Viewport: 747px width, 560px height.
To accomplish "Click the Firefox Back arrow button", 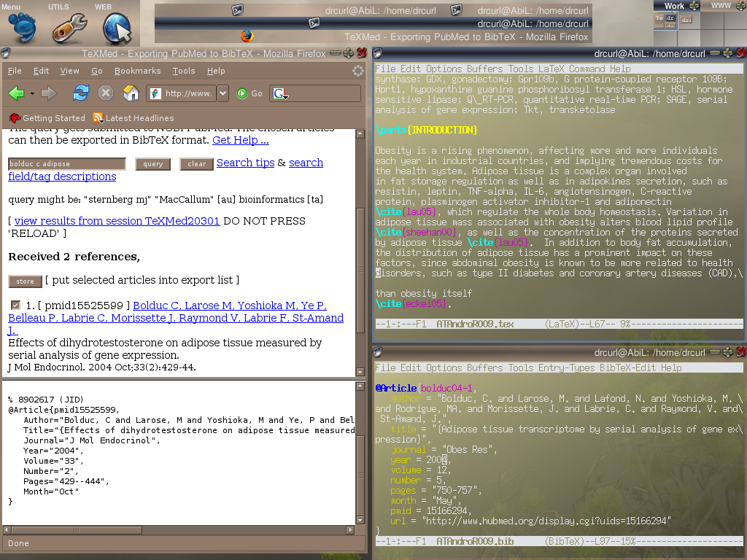I will pyautogui.click(x=16, y=93).
